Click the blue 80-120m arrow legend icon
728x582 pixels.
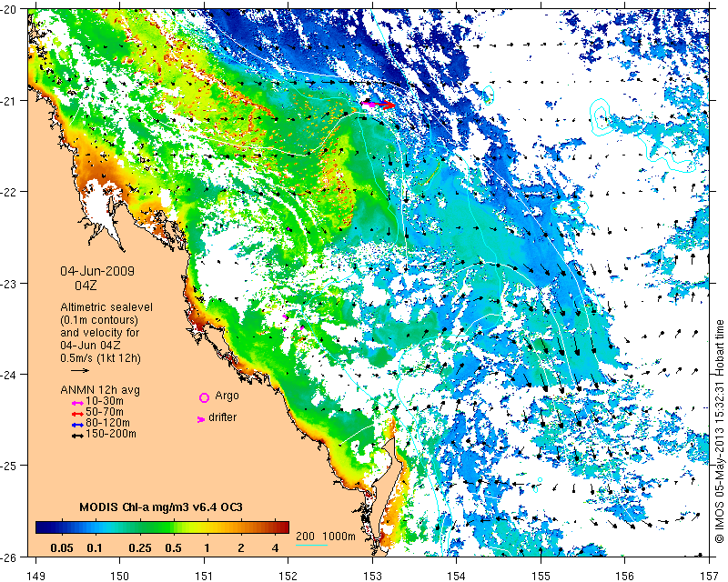77,425
